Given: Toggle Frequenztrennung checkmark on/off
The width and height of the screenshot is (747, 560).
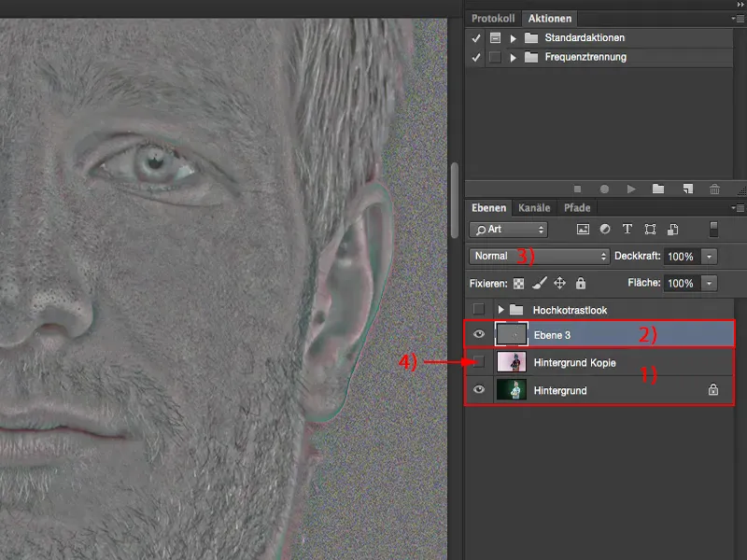Looking at the screenshot, I should click(475, 58).
